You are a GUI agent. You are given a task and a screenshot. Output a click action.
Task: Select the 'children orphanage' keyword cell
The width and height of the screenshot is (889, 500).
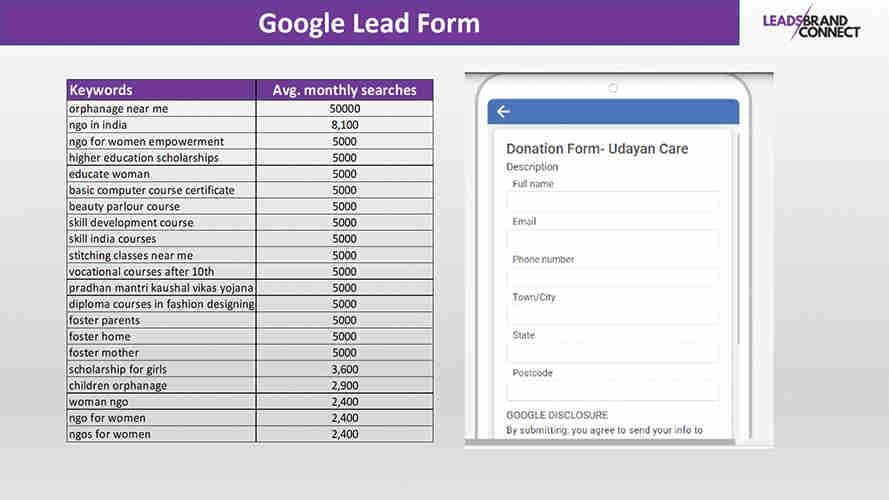(x=161, y=385)
